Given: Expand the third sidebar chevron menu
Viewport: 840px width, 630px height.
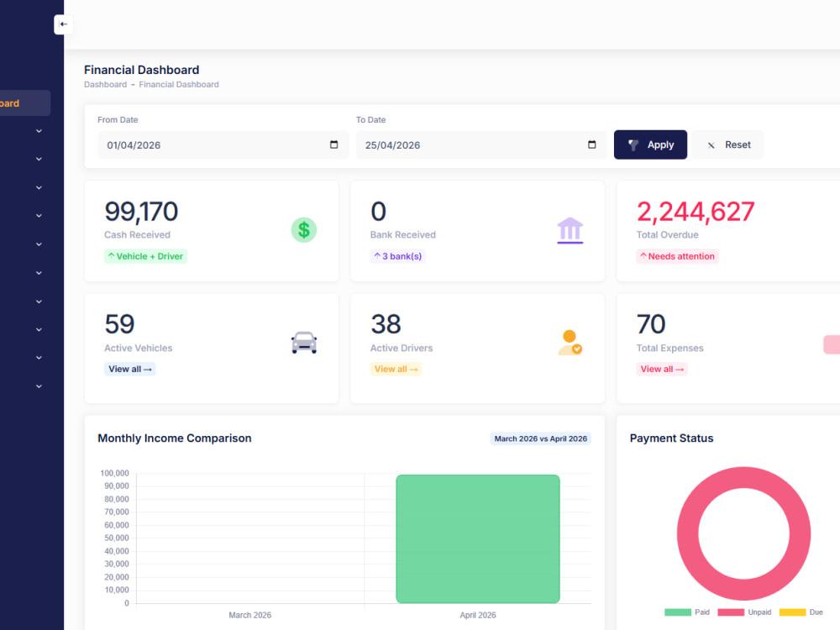Looking at the screenshot, I should [39, 187].
